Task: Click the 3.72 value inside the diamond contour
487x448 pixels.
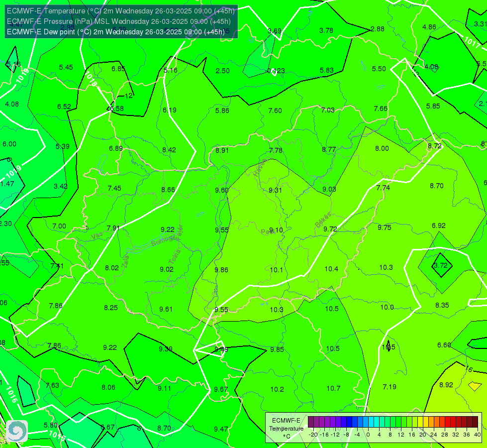Action: click(441, 265)
